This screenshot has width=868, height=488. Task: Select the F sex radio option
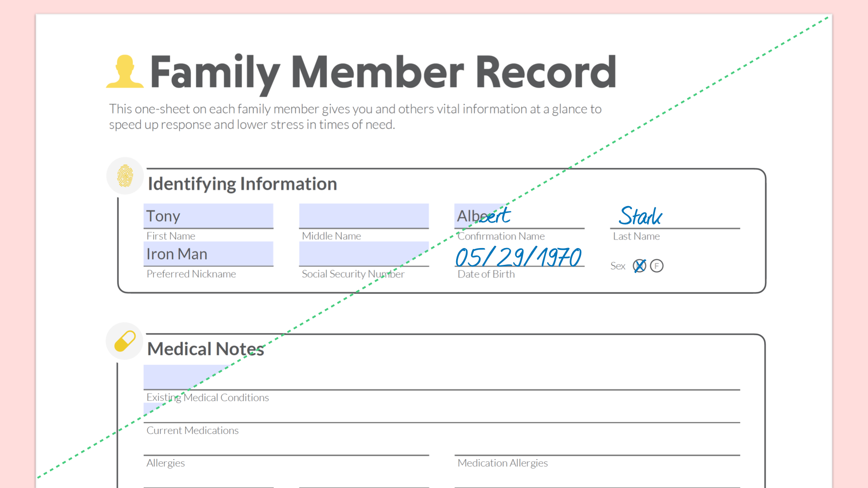(656, 266)
